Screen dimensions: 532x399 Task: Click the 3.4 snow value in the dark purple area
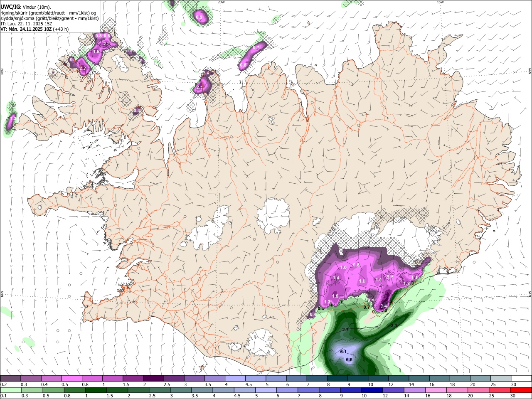click(384, 306)
